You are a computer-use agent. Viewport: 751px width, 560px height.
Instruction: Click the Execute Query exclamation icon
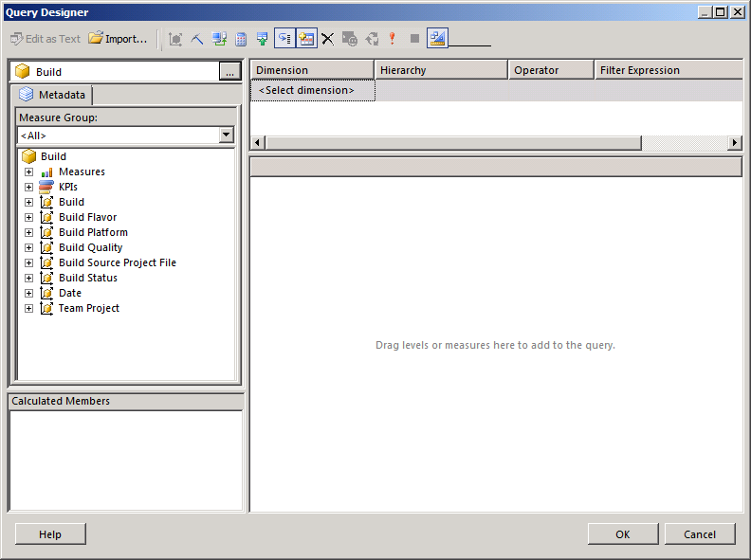(x=392, y=39)
